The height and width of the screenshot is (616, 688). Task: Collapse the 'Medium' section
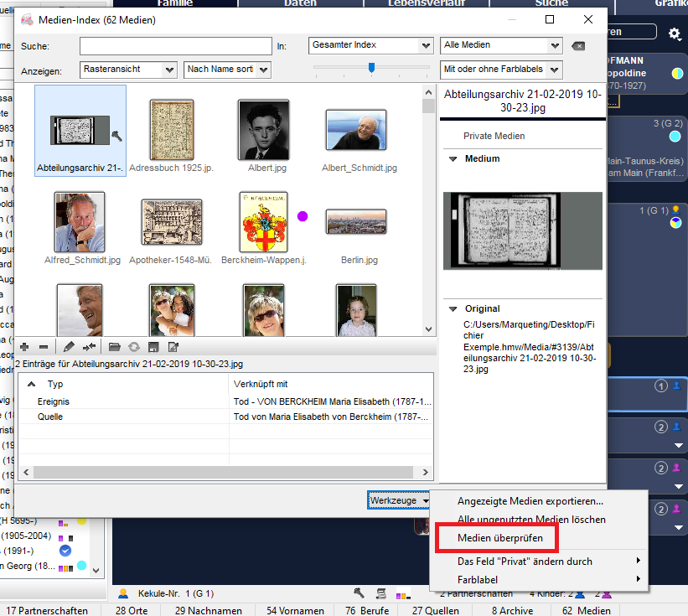point(453,158)
